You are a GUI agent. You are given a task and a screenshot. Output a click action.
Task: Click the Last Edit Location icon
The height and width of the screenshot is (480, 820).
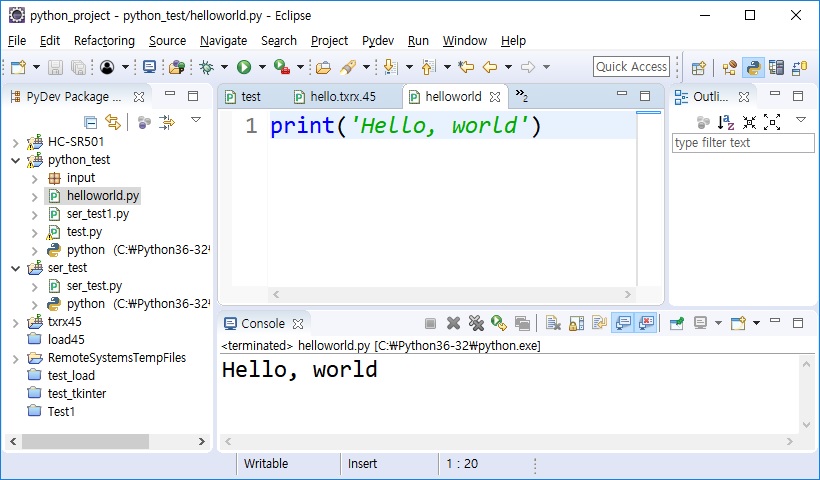coord(466,67)
